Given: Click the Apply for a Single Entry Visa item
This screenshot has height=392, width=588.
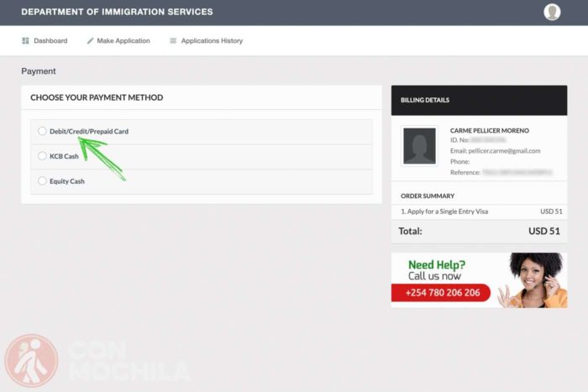Looking at the screenshot, I should point(444,212).
